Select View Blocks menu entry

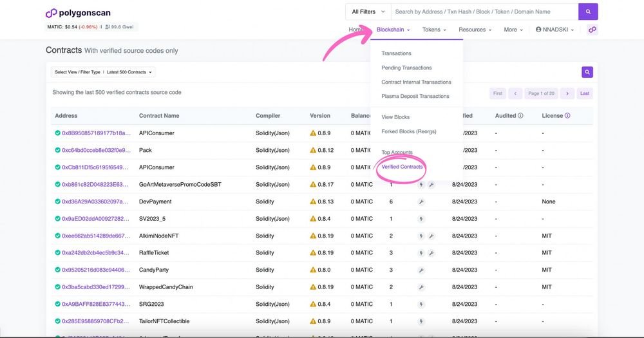(395, 117)
